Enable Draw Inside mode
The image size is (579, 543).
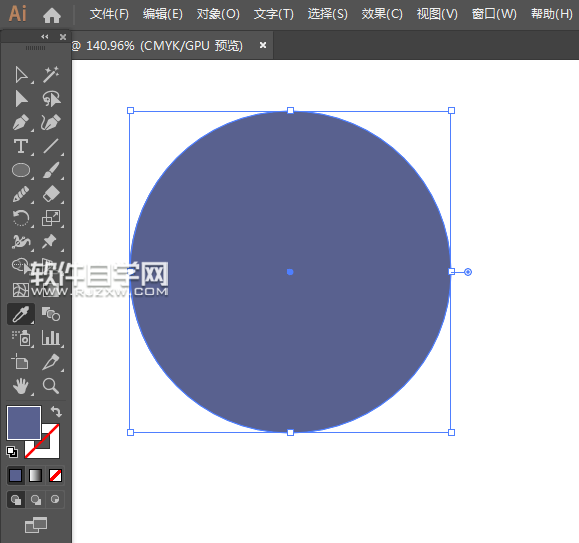[55, 500]
